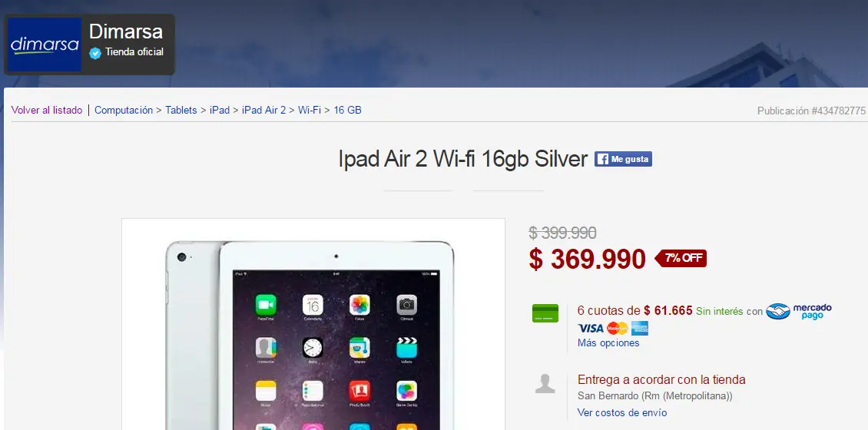Go back via Volver al listado
Screen dimensions: 868x430
click(x=47, y=110)
